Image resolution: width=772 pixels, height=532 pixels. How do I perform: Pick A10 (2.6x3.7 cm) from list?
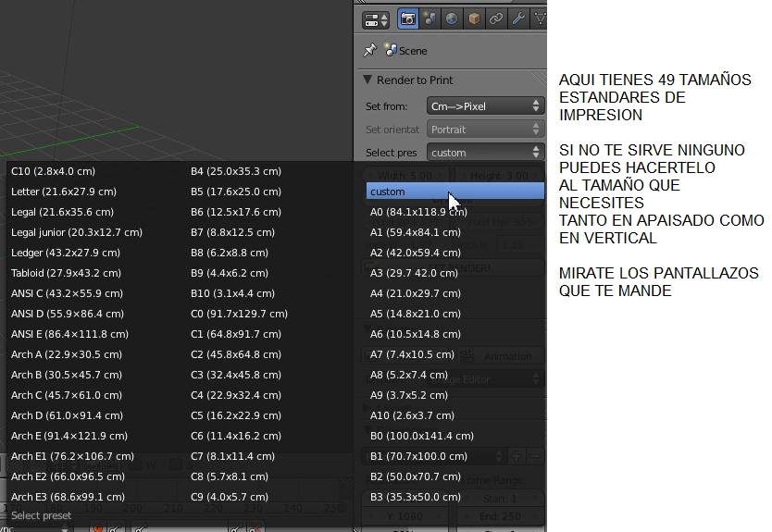[412, 415]
